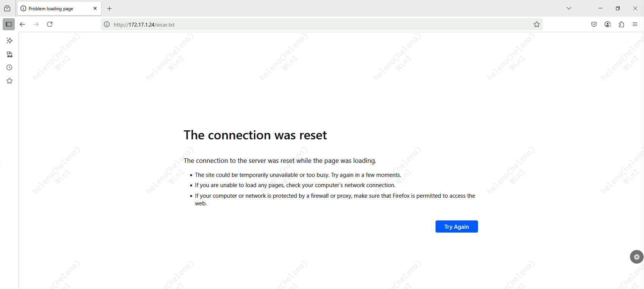This screenshot has width=644, height=289.
Task: Click the Try Again button
Action: click(456, 227)
